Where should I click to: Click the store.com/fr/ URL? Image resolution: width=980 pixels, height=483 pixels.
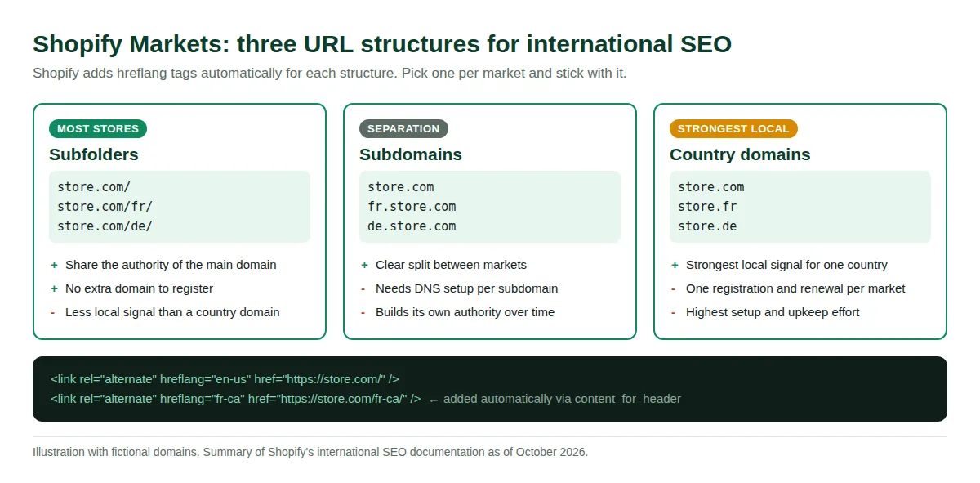[105, 207]
